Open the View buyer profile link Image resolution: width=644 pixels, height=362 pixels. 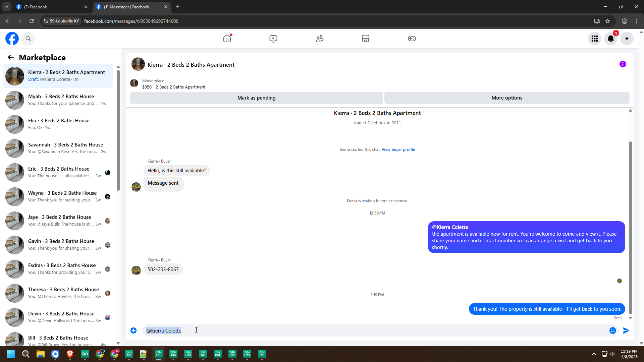[398, 149]
